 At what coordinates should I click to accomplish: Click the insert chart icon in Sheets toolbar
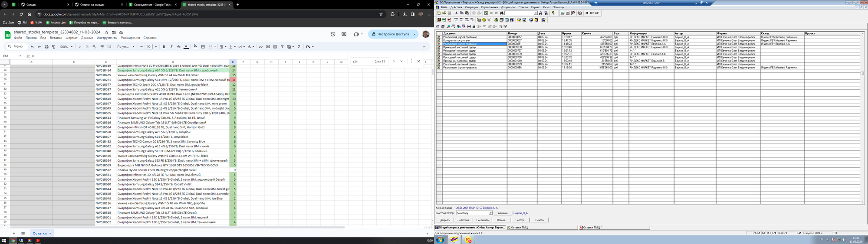275,47
